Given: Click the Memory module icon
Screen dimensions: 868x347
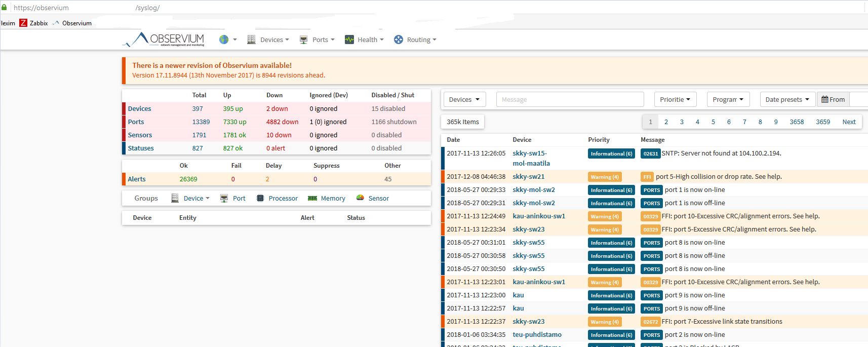Looking at the screenshot, I should [312, 198].
